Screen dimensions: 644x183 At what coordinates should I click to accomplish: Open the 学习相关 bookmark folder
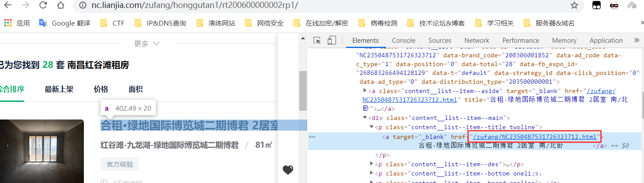click(494, 23)
